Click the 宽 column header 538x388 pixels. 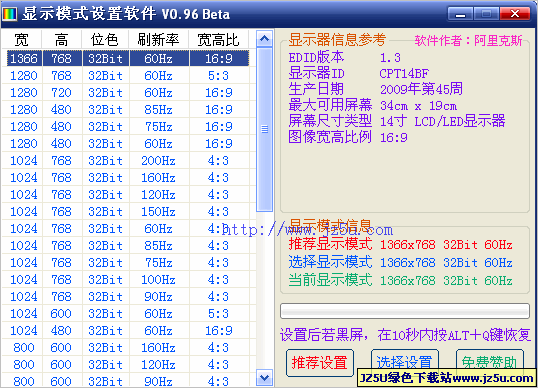coord(22,40)
